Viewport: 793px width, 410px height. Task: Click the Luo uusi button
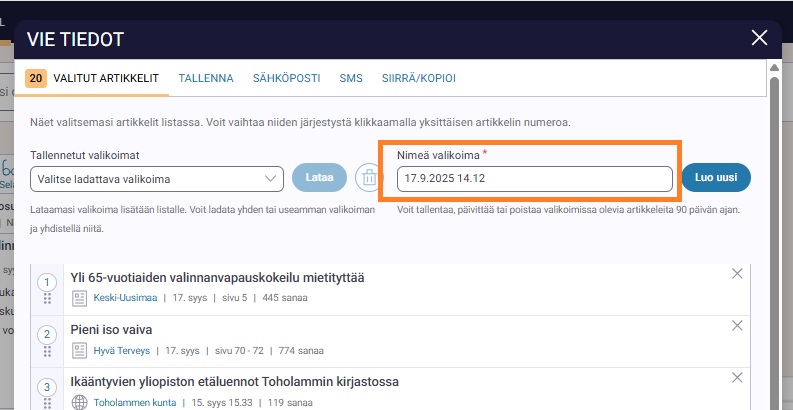click(x=716, y=177)
